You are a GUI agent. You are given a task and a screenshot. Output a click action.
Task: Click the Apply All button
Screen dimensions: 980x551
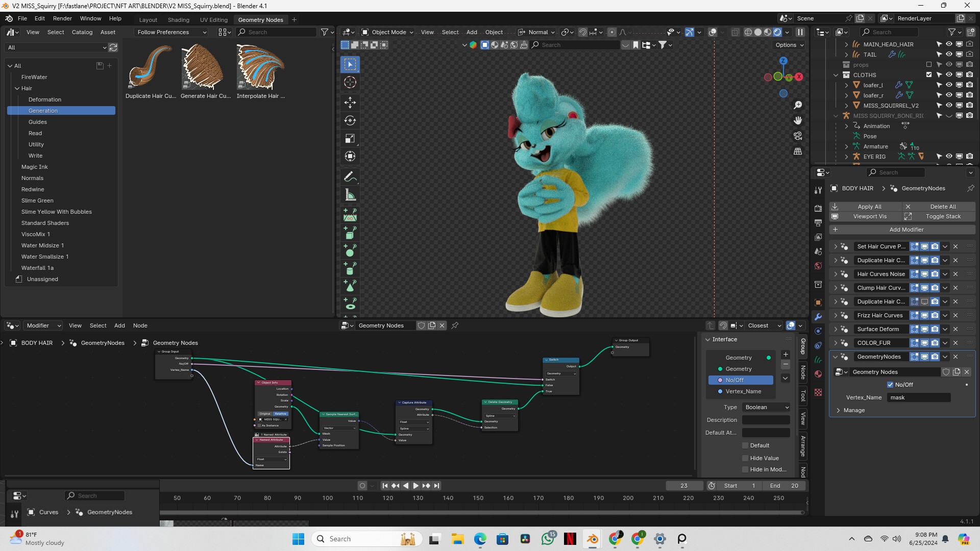click(866, 207)
